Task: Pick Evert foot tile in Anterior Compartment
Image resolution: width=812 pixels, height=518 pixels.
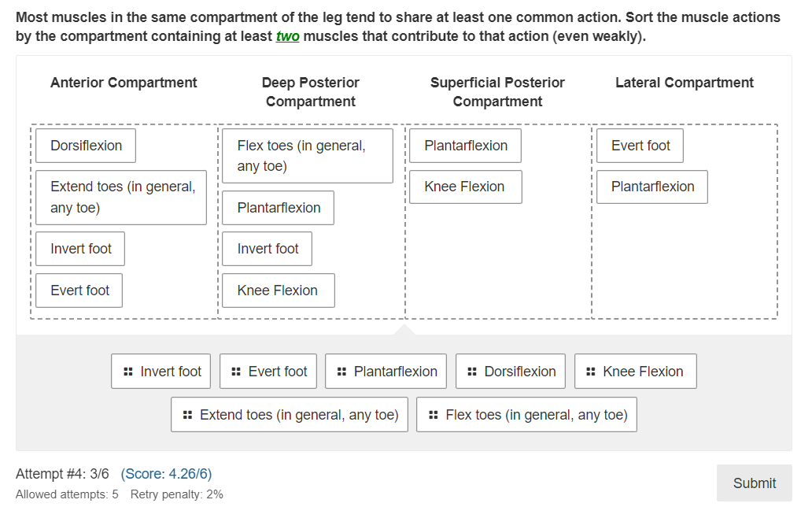Action: tap(79, 290)
